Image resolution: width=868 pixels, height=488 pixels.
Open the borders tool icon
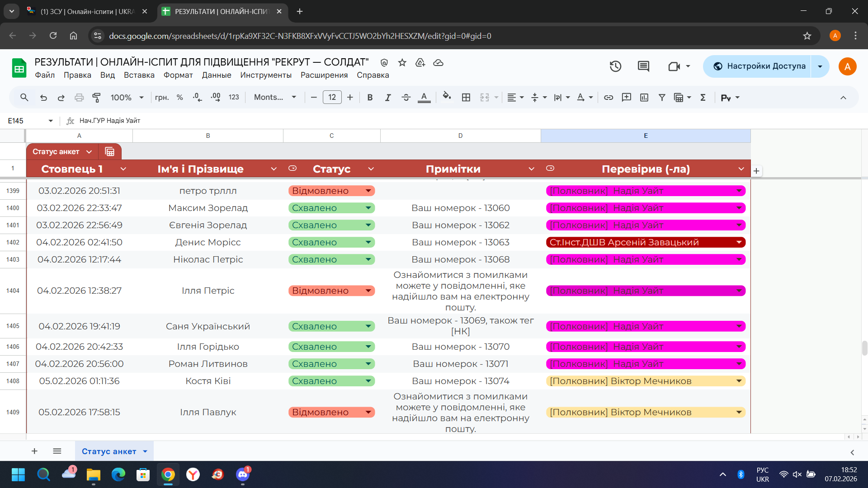coord(466,97)
